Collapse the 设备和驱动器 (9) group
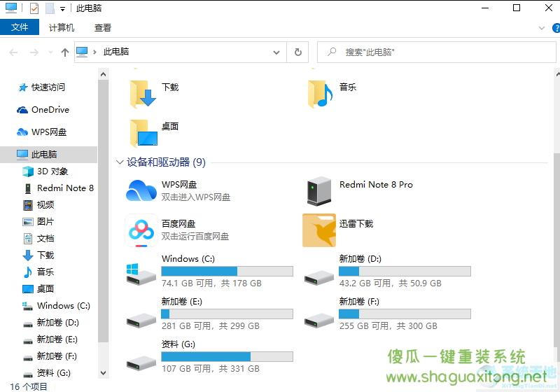 point(120,162)
